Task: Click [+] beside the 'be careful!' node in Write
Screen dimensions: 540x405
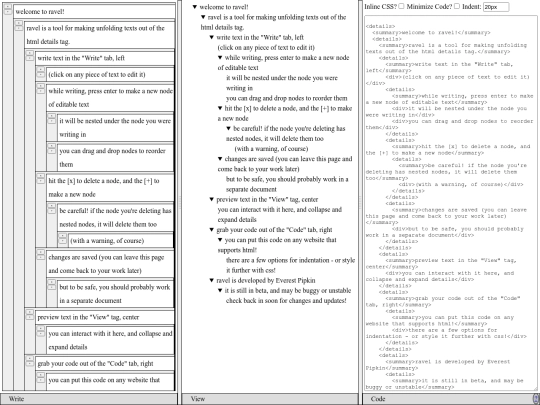Action: (52, 211)
